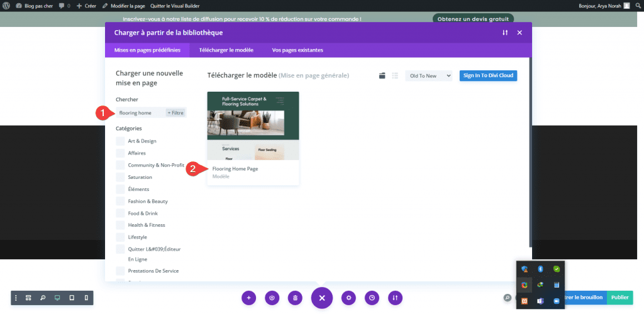Image resolution: width=644 pixels, height=314 pixels.
Task: Click the Flooring Home Page title
Action: coord(235,168)
